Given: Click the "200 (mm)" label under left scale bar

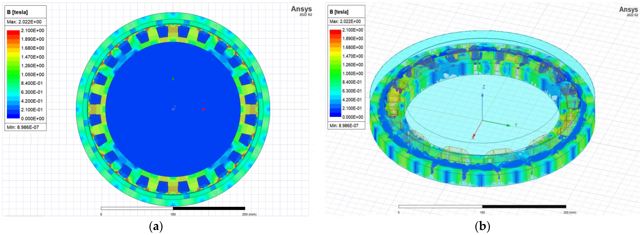Looking at the screenshot, I should tap(249, 214).
